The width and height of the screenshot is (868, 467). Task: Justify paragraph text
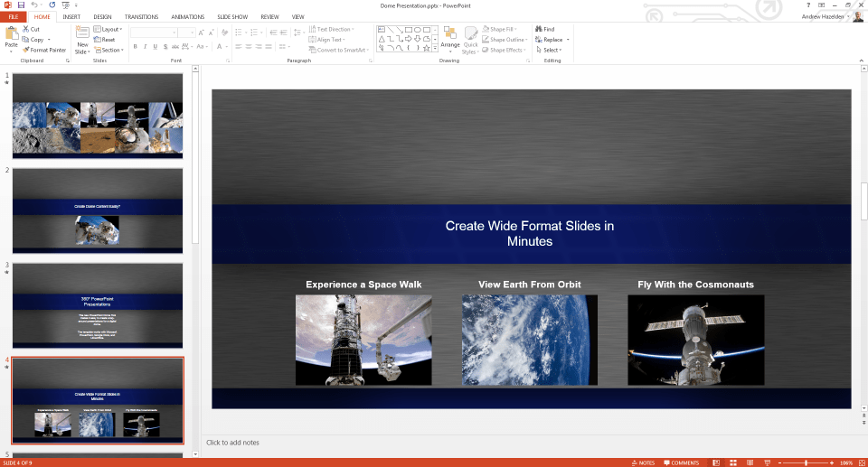[x=269, y=46]
